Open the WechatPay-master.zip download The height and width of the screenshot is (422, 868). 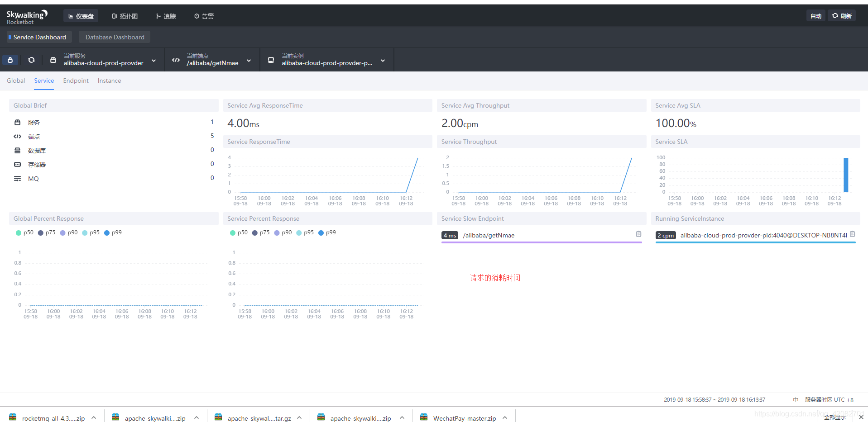458,418
